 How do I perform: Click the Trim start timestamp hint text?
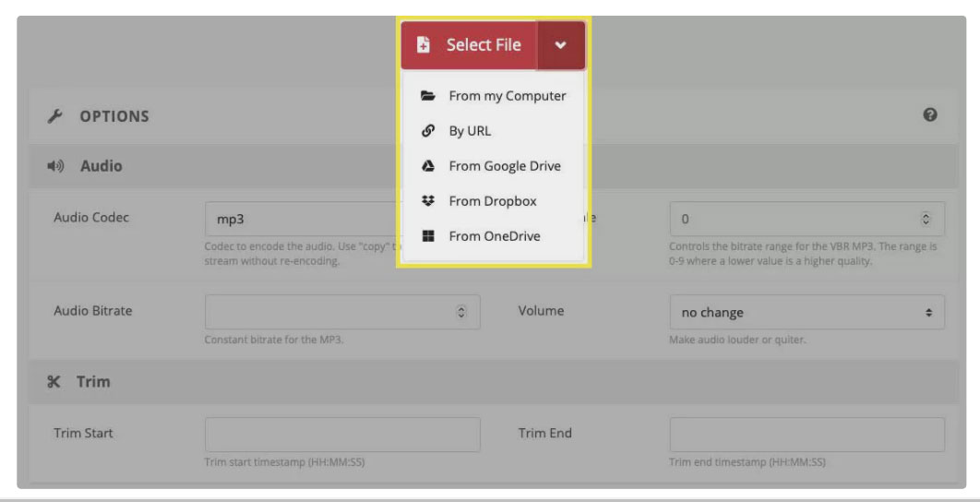coord(284,463)
